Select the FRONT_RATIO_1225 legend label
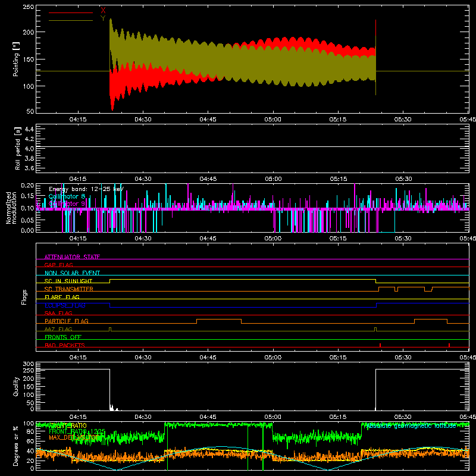The image size is (476, 476). (x=77, y=431)
